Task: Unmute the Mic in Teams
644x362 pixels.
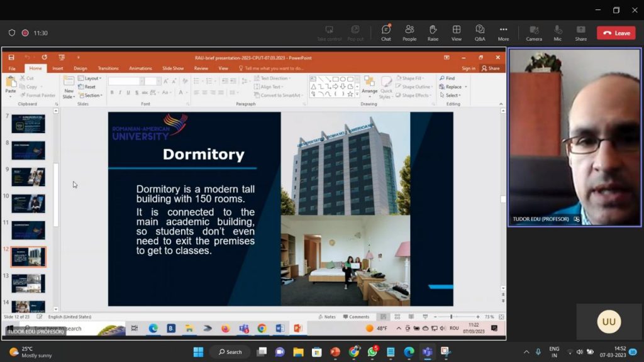Action: click(x=557, y=33)
